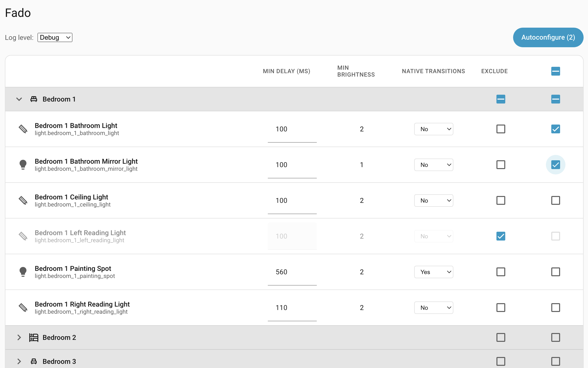The width and height of the screenshot is (588, 368).
Task: Open native transitions dropdown for Painting Spot
Action: pos(434,272)
